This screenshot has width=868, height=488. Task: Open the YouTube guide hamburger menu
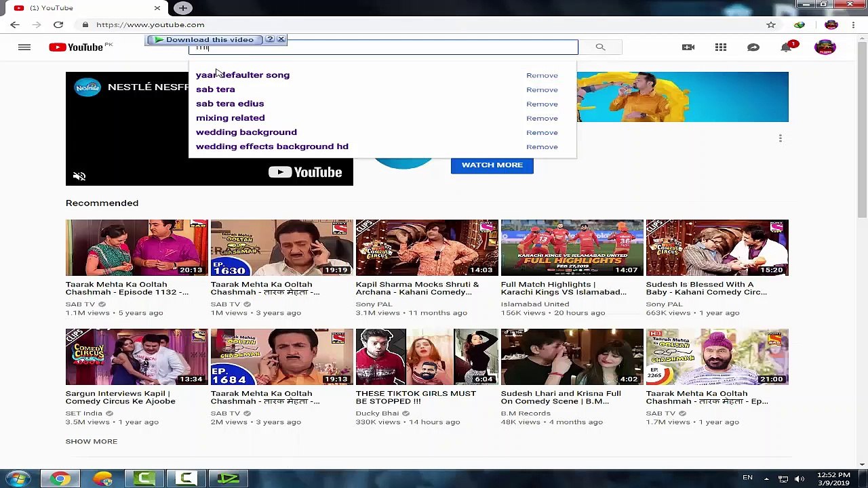coord(24,47)
